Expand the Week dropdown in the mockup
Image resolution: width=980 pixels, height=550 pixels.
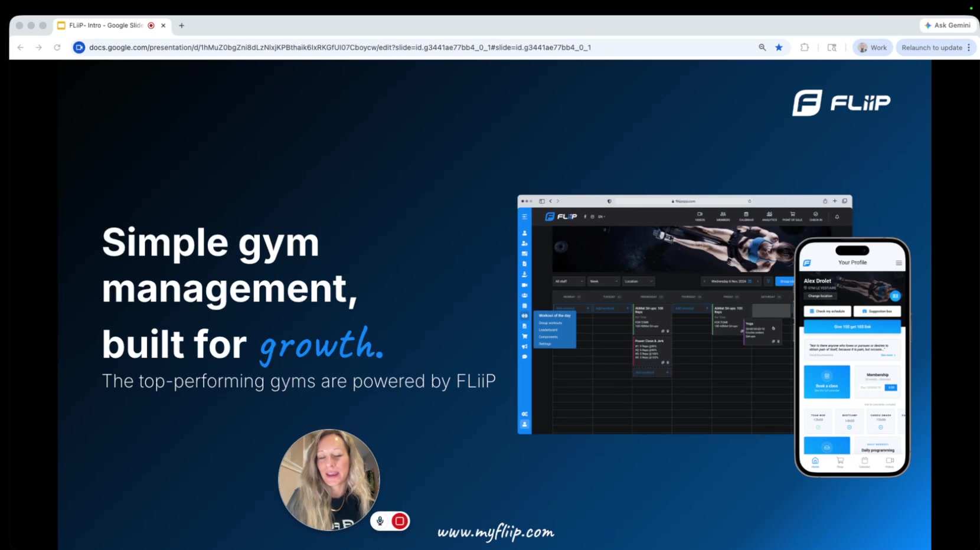(603, 281)
